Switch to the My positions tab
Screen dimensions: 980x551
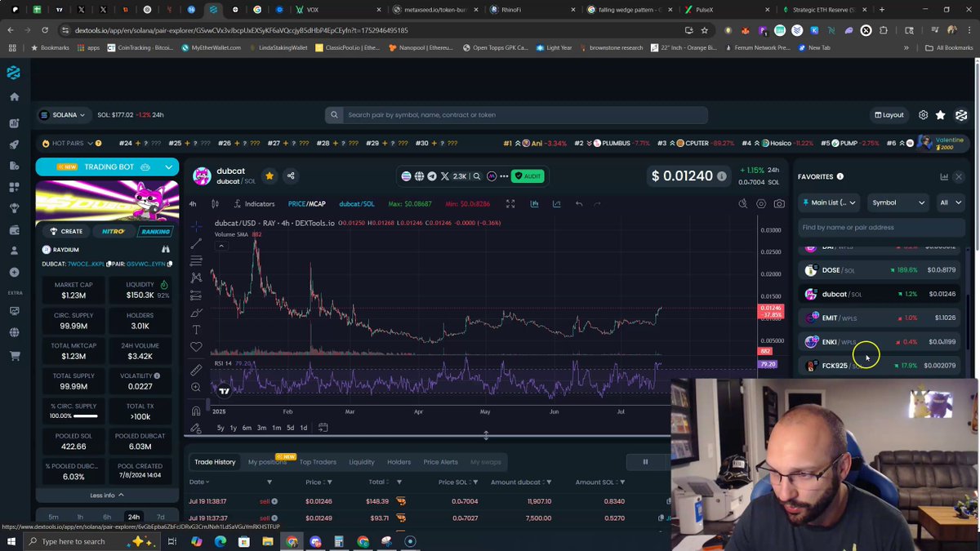268,462
